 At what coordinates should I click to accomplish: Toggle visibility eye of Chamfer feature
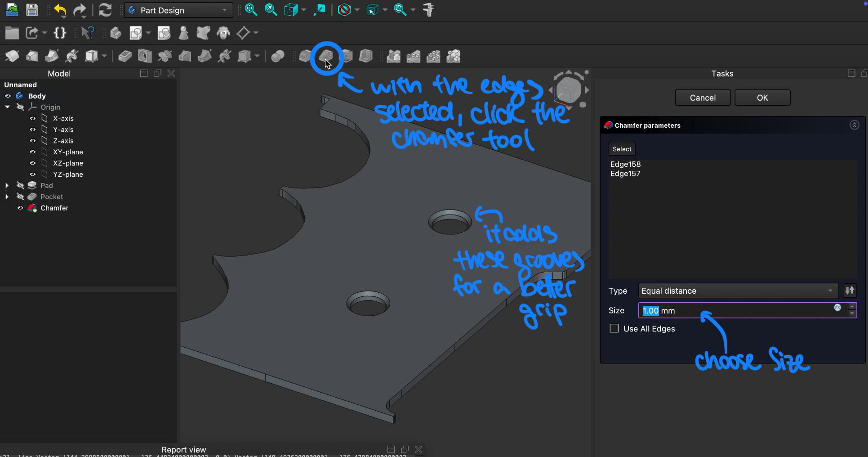(20, 208)
